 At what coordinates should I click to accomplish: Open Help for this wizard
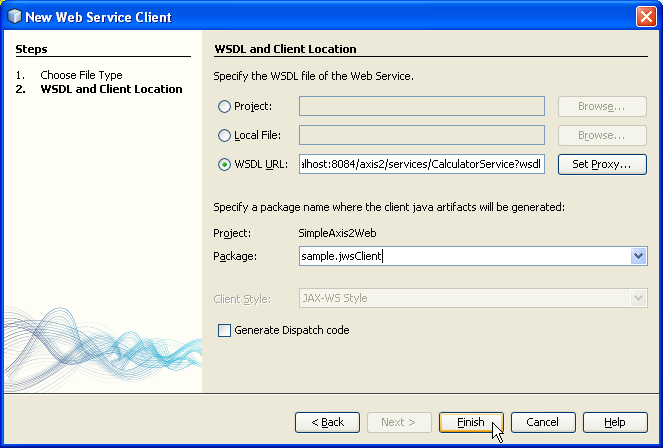click(x=615, y=422)
